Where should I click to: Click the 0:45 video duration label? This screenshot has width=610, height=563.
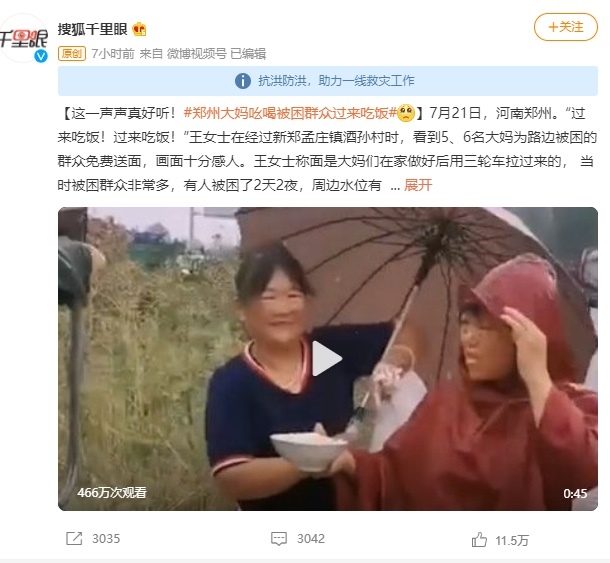pyautogui.click(x=575, y=493)
